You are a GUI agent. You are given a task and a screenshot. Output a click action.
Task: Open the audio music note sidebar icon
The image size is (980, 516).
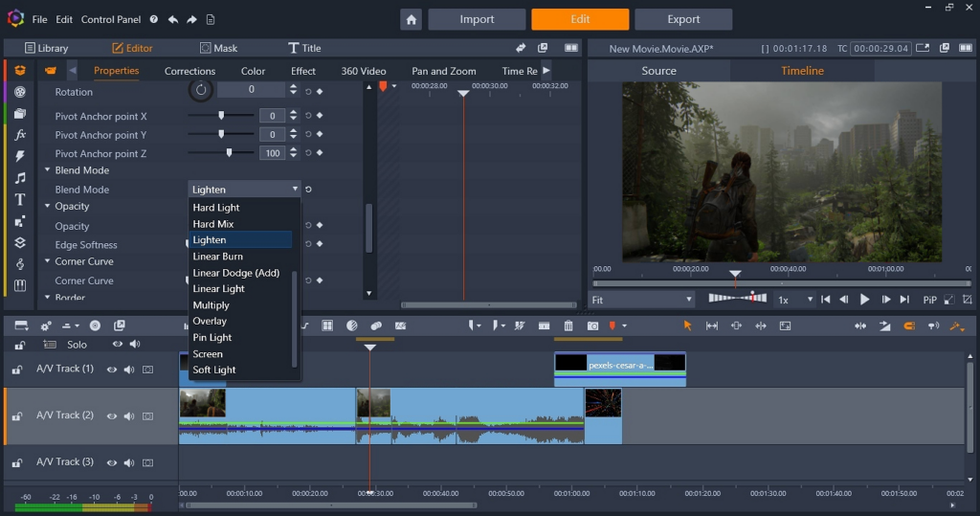pyautogui.click(x=19, y=178)
